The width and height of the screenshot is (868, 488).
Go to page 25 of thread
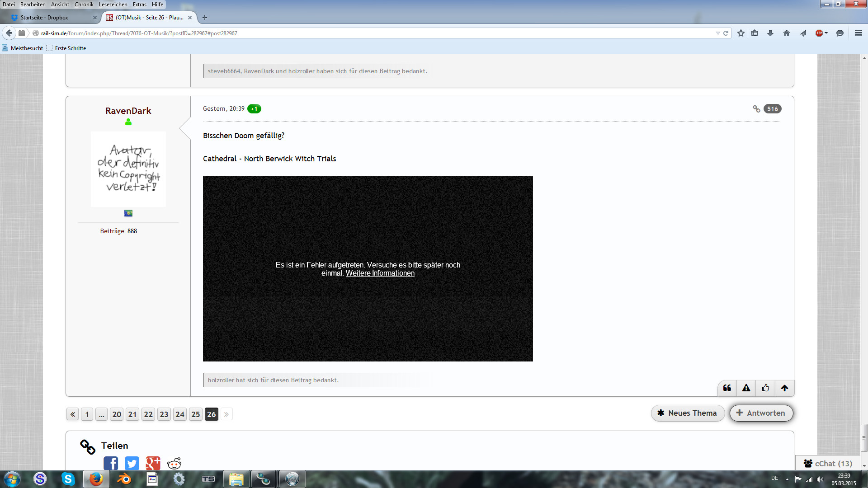pos(195,414)
